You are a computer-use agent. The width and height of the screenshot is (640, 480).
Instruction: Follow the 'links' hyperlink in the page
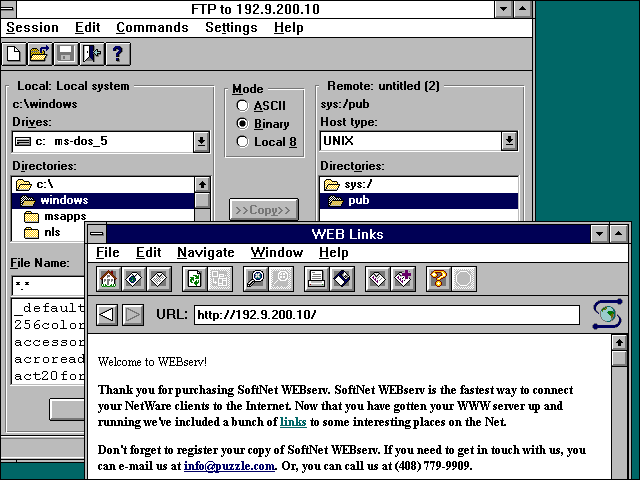(293, 422)
